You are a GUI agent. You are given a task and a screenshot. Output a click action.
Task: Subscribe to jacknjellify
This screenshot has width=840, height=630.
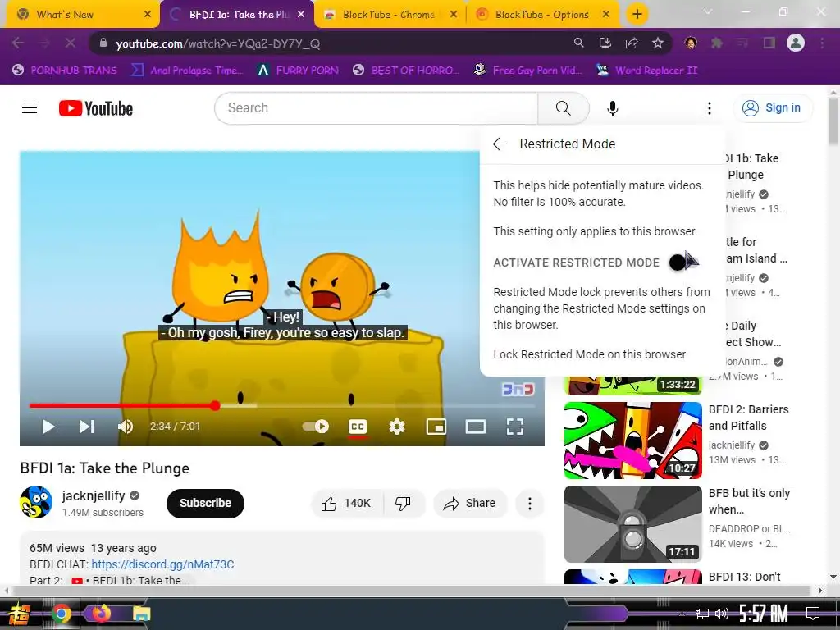(205, 503)
